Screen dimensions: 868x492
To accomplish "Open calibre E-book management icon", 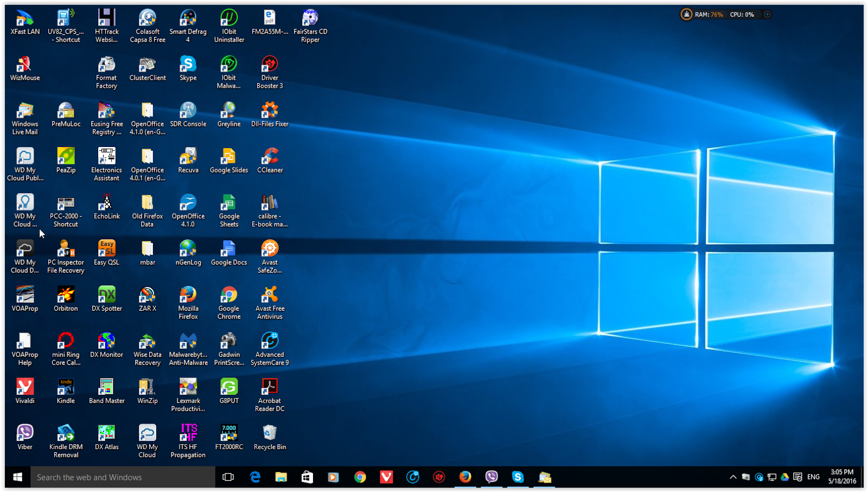I will coord(270,211).
